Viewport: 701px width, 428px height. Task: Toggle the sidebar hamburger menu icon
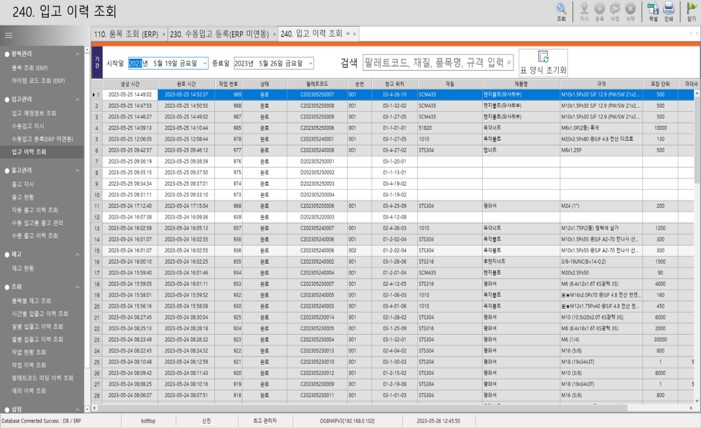point(8,35)
